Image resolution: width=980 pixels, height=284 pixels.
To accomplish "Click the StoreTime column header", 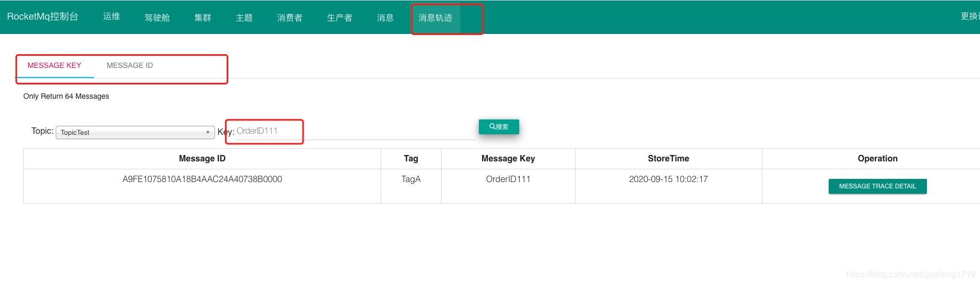I will click(x=668, y=159).
